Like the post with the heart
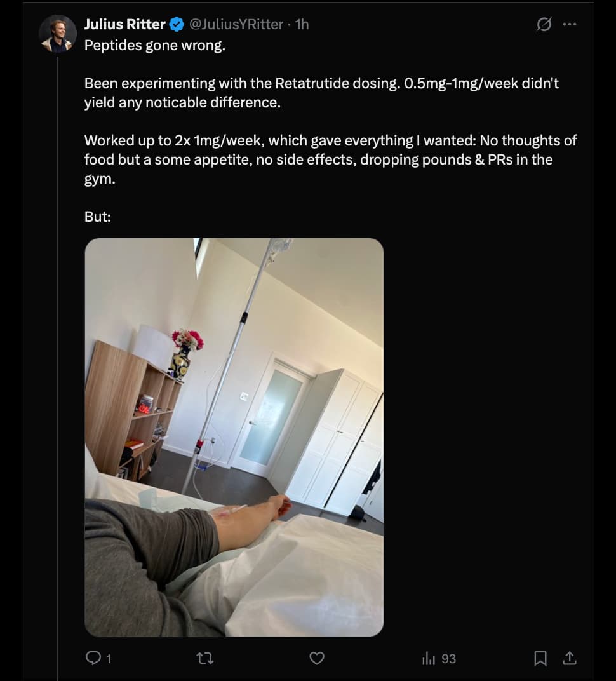 point(317,658)
